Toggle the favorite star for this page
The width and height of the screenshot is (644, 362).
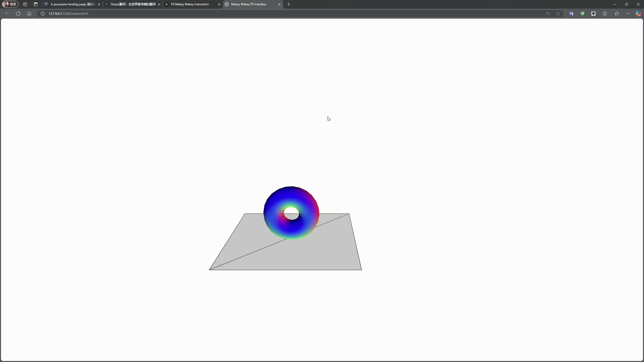click(557, 14)
